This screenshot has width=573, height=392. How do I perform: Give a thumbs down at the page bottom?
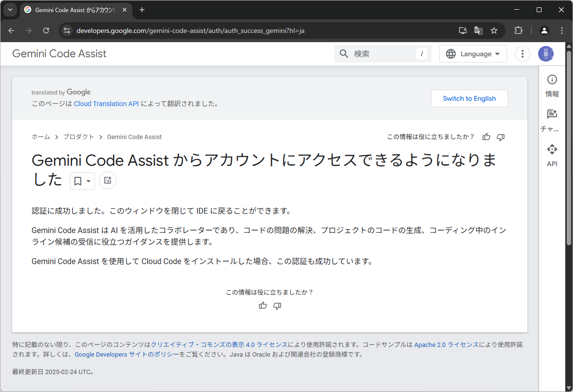tap(277, 306)
